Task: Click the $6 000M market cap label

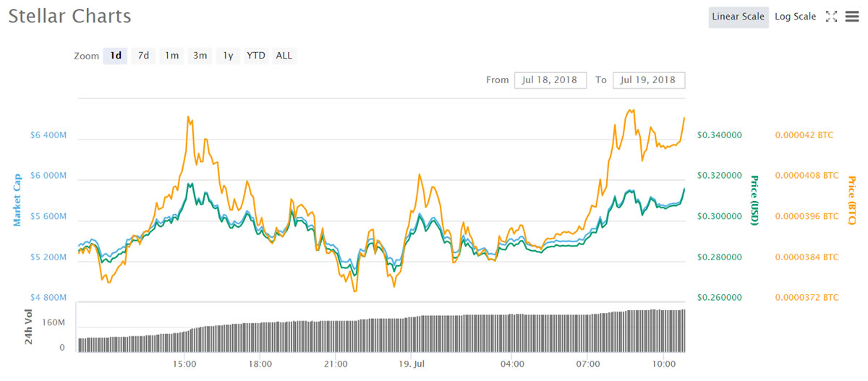Action: (x=48, y=176)
